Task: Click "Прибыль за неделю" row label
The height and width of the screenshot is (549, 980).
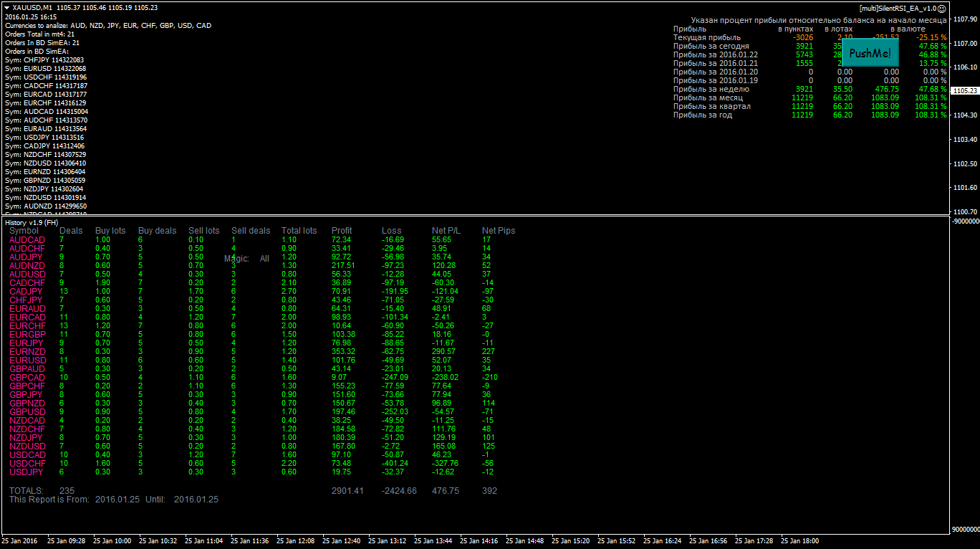Action: 711,89
